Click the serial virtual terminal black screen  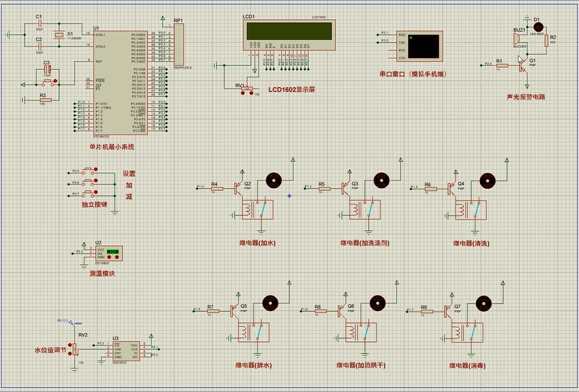tap(424, 47)
